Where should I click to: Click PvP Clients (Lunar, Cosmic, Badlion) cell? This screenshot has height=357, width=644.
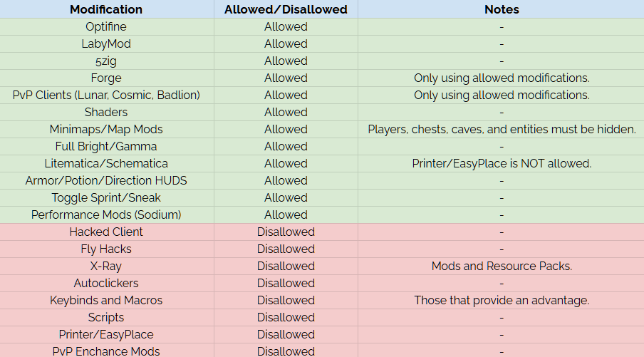(x=106, y=95)
